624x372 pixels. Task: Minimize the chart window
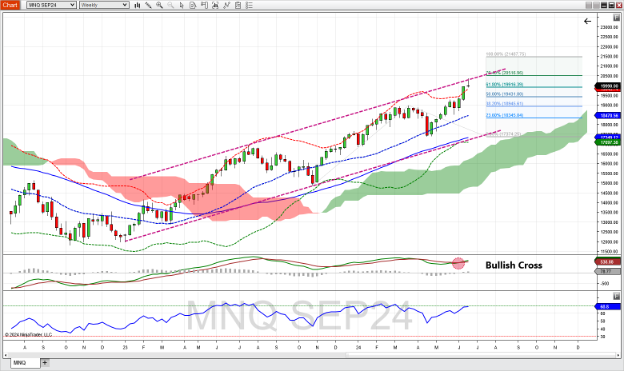pos(604,5)
